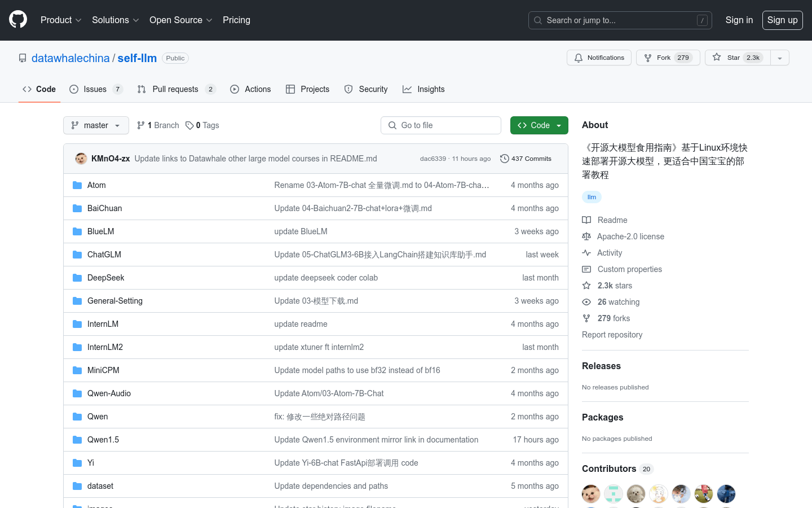Click the Qwen-Audio folder icon
The width and height of the screenshot is (812, 508).
77,393
